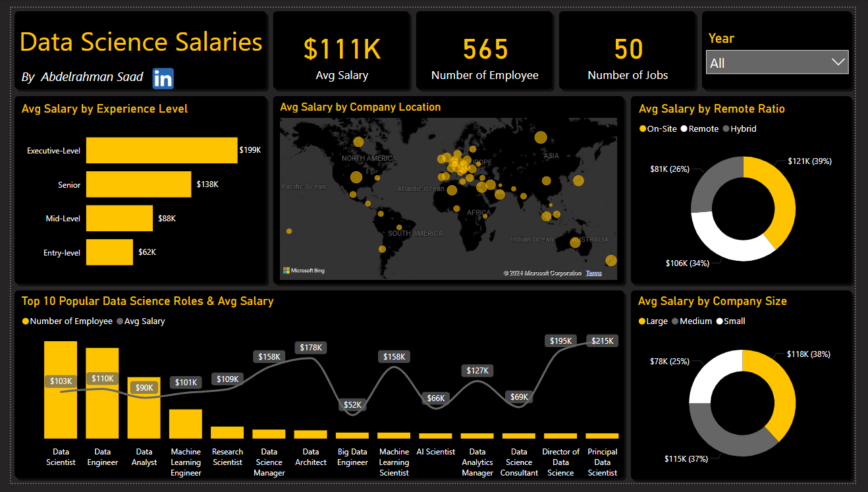Click the Director of Data Science label

[560, 462]
